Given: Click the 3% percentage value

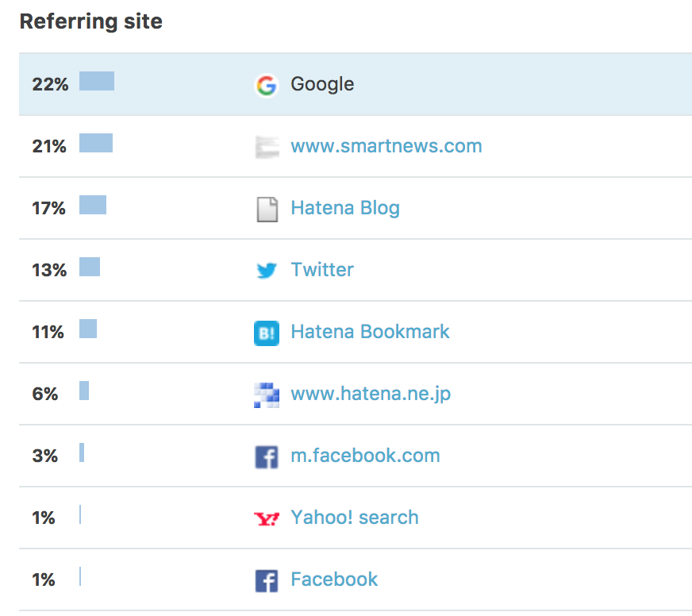Looking at the screenshot, I should pos(44,456).
